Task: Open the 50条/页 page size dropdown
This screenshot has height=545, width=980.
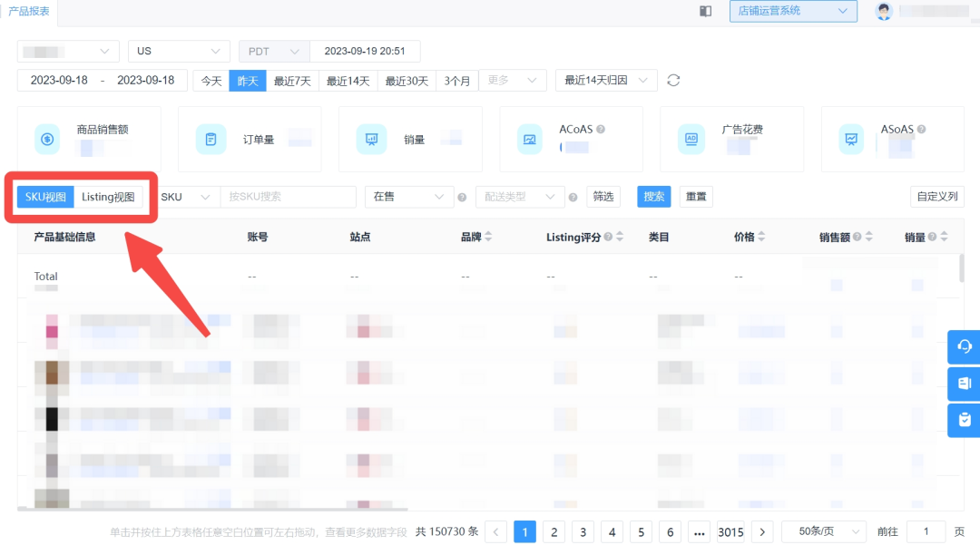Action: coord(824,531)
